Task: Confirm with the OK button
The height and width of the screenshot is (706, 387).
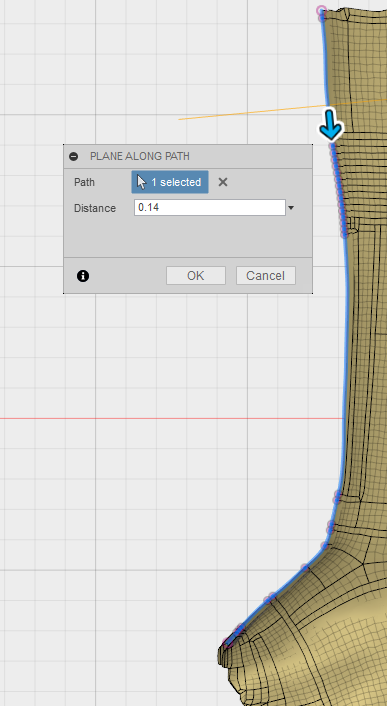Action: [x=196, y=276]
